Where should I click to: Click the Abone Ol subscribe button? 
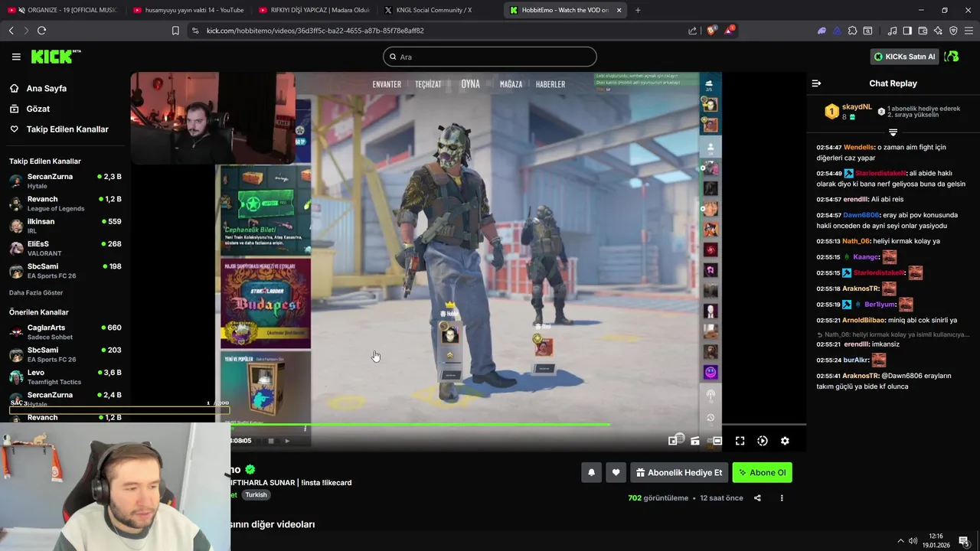tap(762, 473)
